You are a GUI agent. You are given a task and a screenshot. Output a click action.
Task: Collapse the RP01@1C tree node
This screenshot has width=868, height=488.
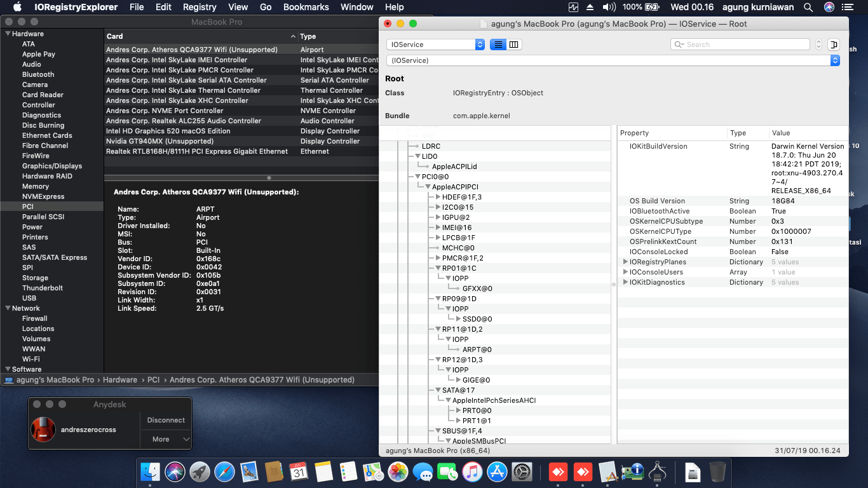[437, 268]
